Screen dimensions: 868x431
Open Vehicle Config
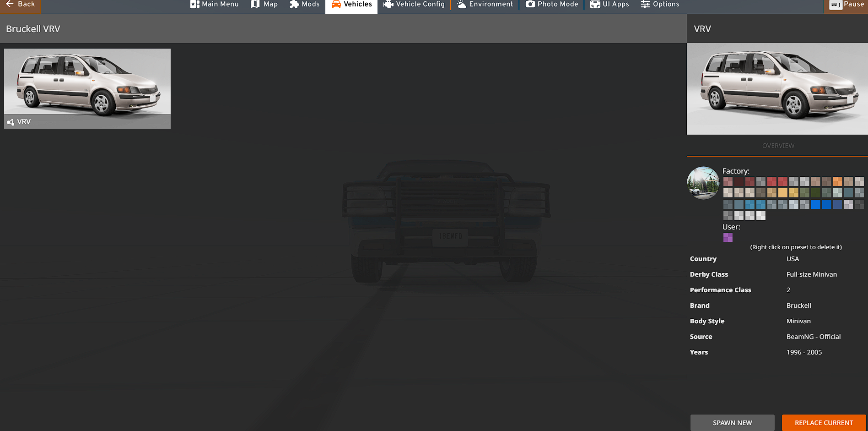(414, 5)
